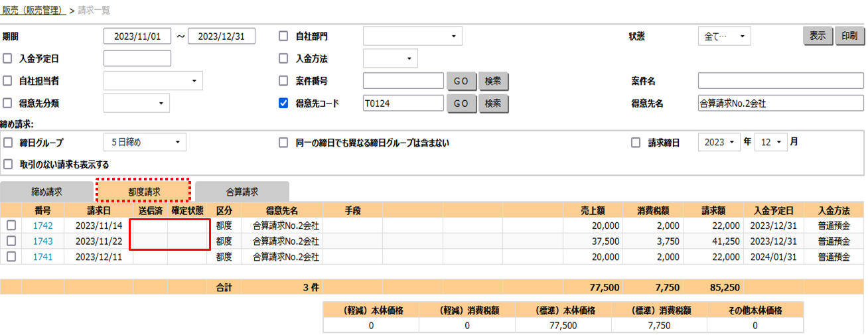Image resolution: width=868 pixels, height=335 pixels.
Task: Enable 取引のない請求も表示する checkbox
Action: pyautogui.click(x=8, y=164)
